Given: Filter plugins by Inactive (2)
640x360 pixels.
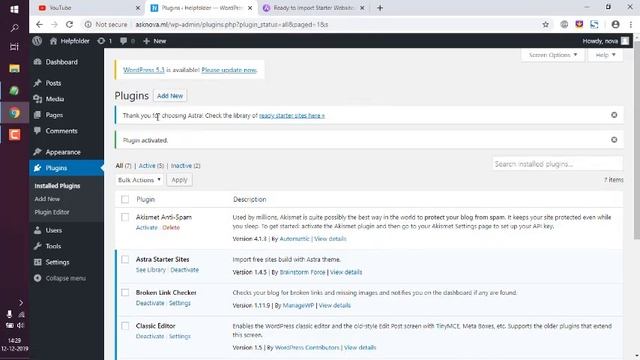Looking at the screenshot, I should tap(185, 166).
